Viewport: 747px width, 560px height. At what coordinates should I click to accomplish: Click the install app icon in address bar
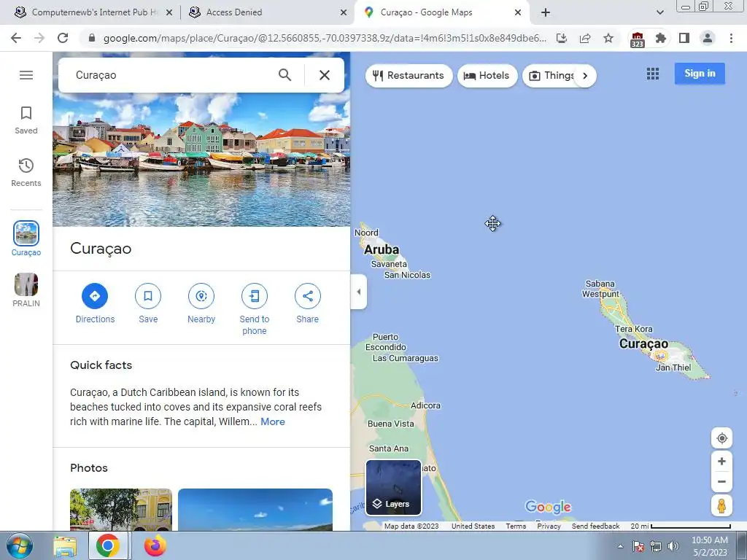tap(562, 38)
